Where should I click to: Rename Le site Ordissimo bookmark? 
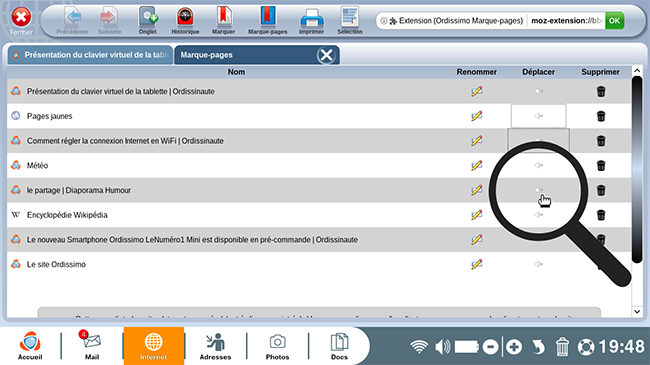477,264
